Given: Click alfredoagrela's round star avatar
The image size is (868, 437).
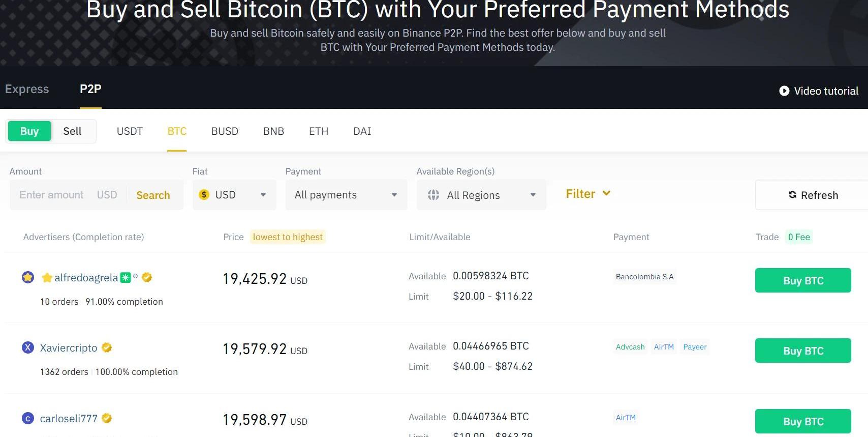Looking at the screenshot, I should click(28, 277).
